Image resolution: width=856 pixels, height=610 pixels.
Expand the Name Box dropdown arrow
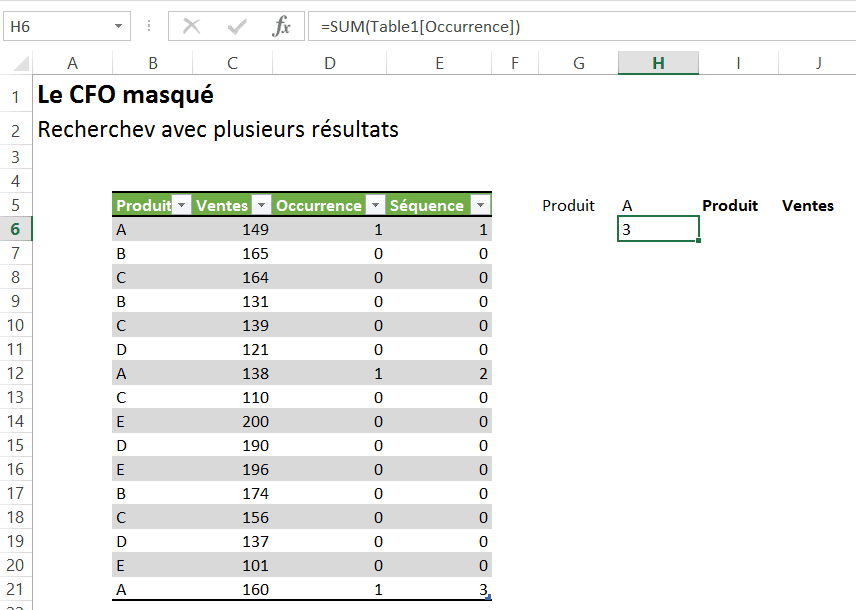click(x=120, y=27)
